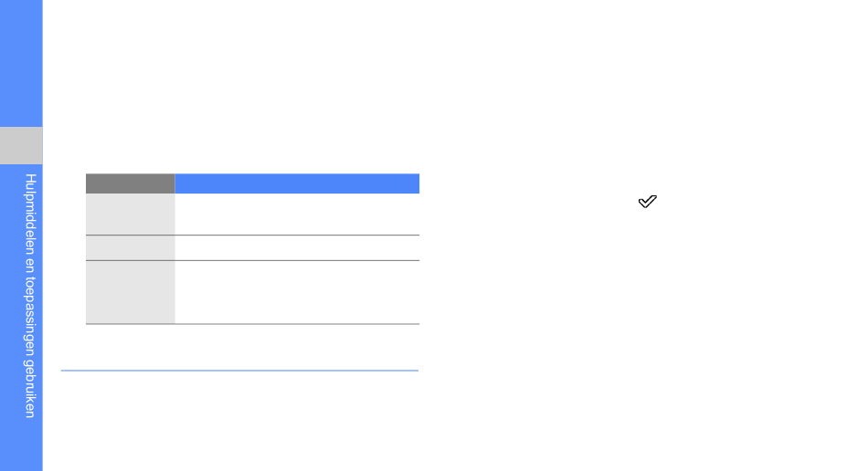Click the narrow middle light-gray table cell
This screenshot has width=868, height=471.
[130, 247]
